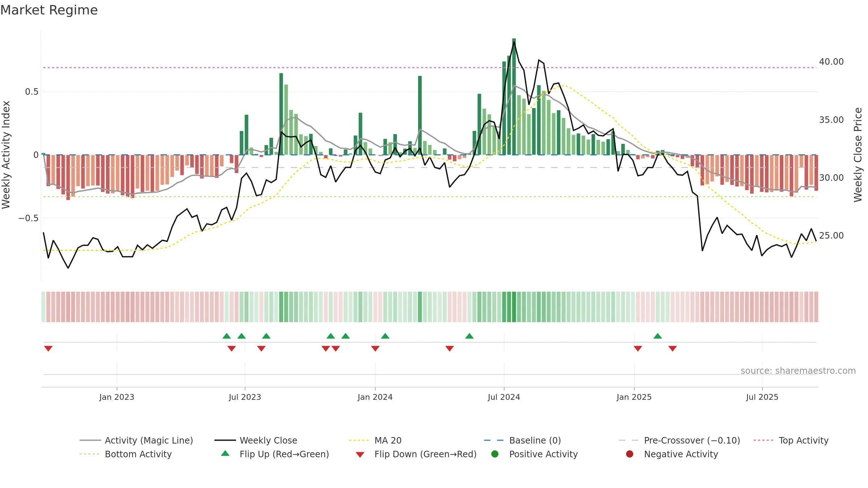
Task: Click the Jan 2024 x-axis label
Action: point(375,397)
